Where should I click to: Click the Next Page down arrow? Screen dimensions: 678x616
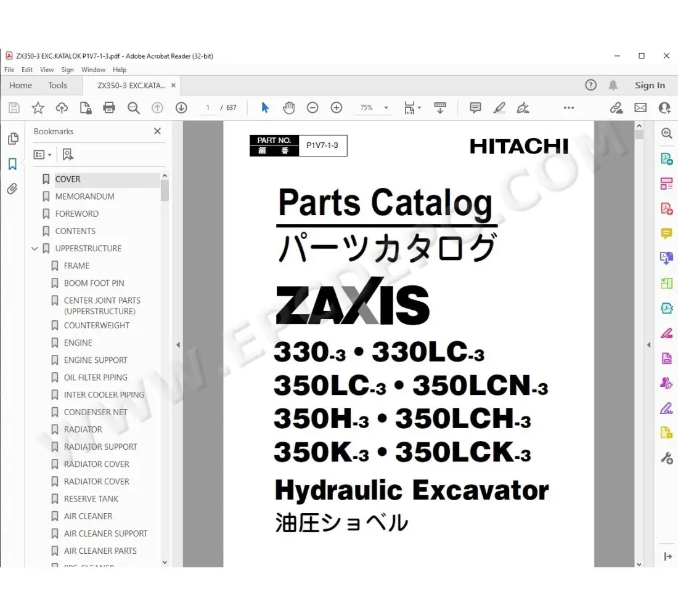(181, 108)
